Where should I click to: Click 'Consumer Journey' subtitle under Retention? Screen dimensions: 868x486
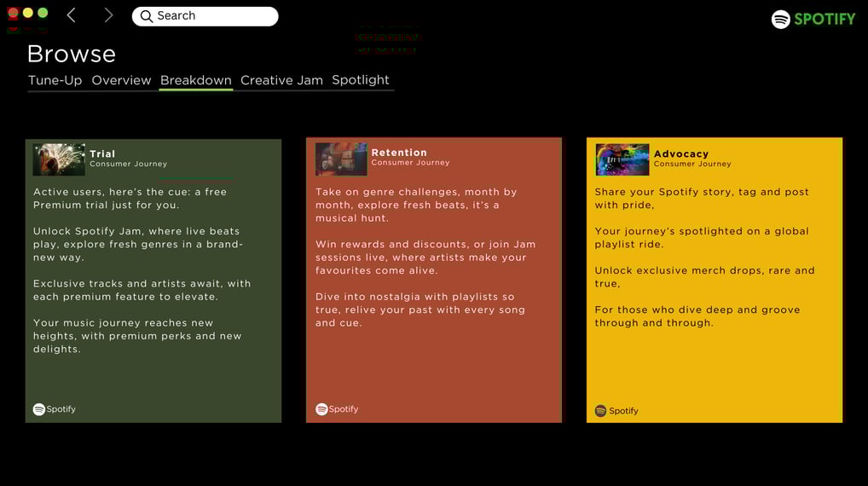click(x=410, y=162)
